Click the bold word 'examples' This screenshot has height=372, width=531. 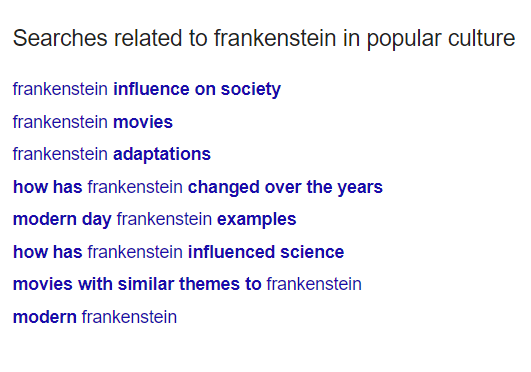coord(257,220)
